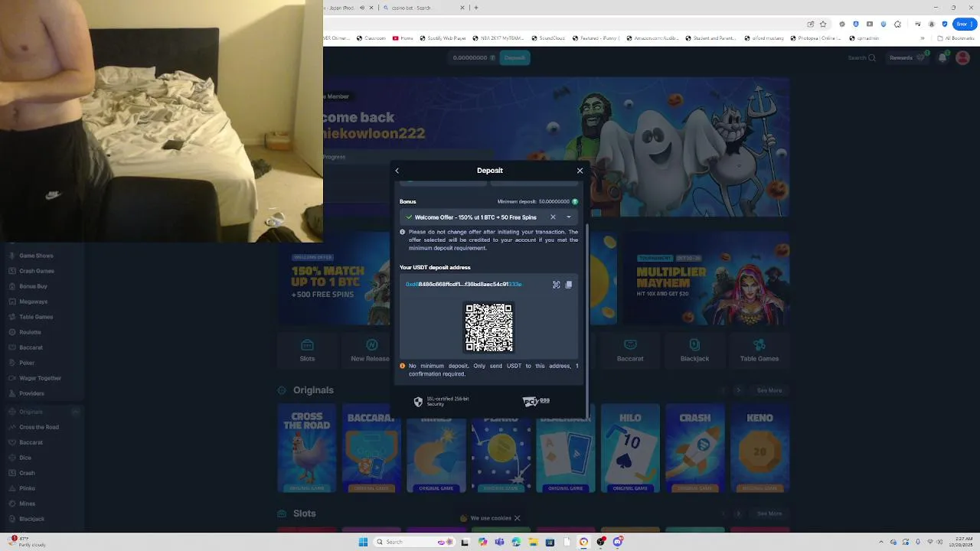The height and width of the screenshot is (551, 980).
Task: Bookmark this page with star icon
Action: point(823,24)
